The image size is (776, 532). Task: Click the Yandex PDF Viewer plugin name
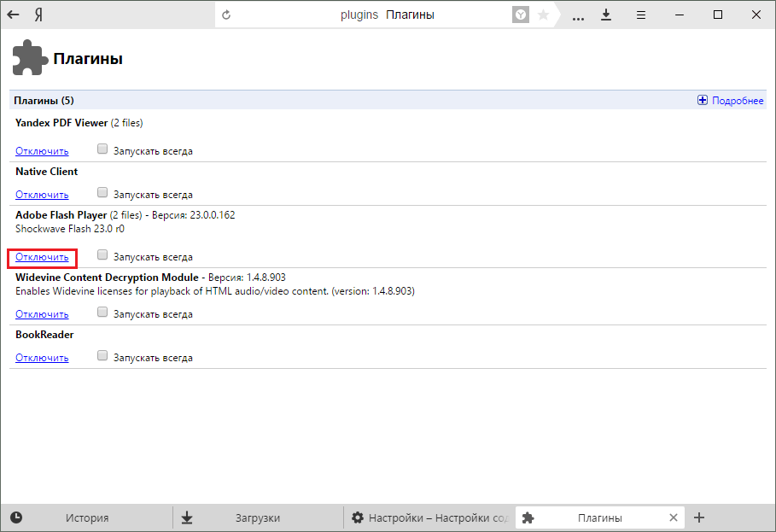tap(61, 123)
